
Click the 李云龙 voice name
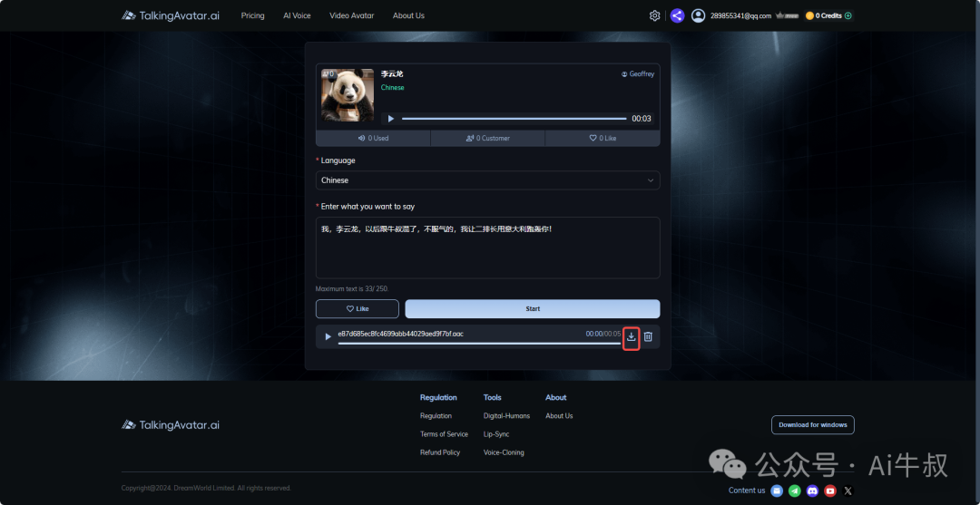coord(392,74)
